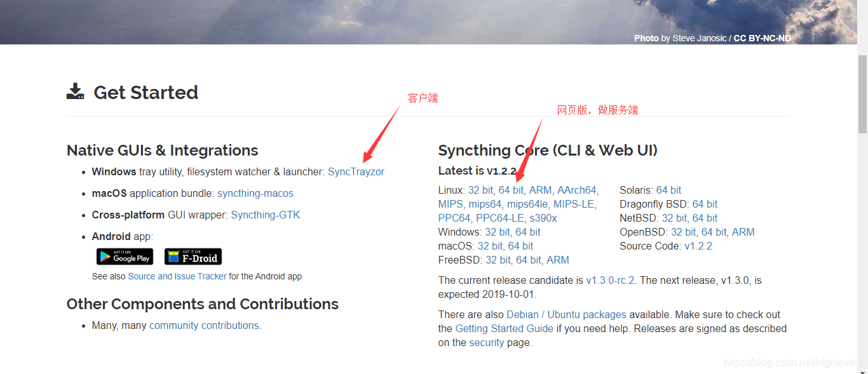
Task: Download Linux MIPS build
Action: click(x=451, y=204)
